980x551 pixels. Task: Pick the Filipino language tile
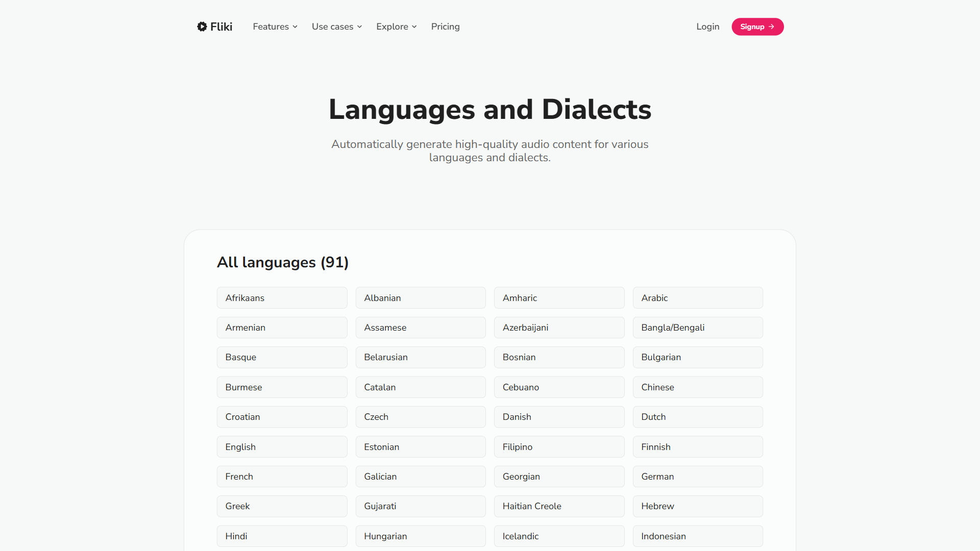559,447
